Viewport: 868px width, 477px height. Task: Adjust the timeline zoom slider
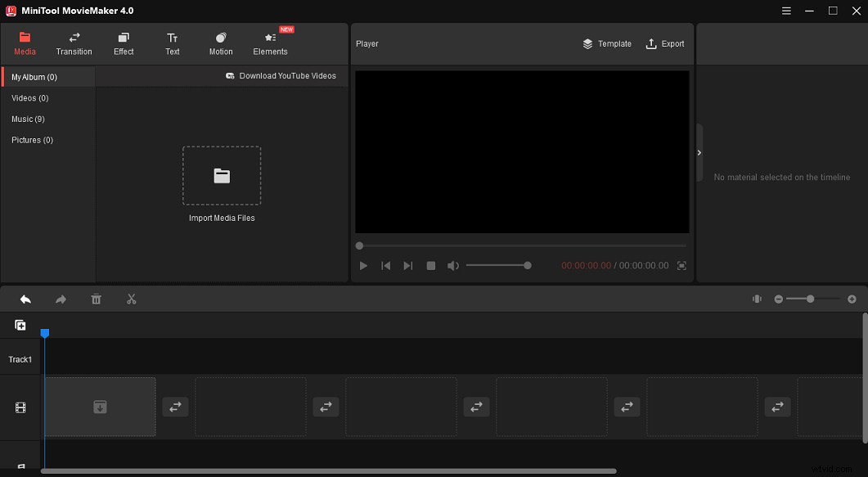(810, 299)
